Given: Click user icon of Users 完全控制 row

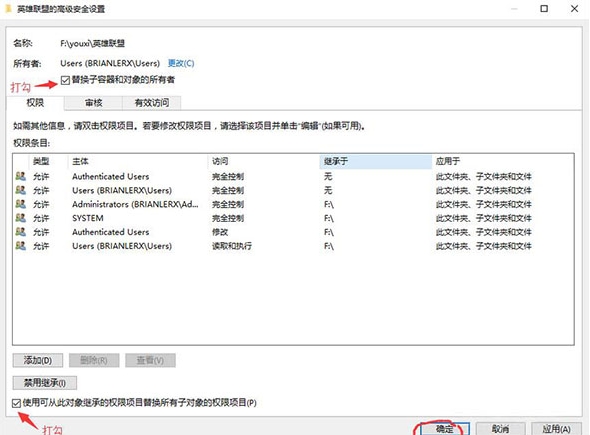Looking at the screenshot, I should pyautogui.click(x=21, y=190).
